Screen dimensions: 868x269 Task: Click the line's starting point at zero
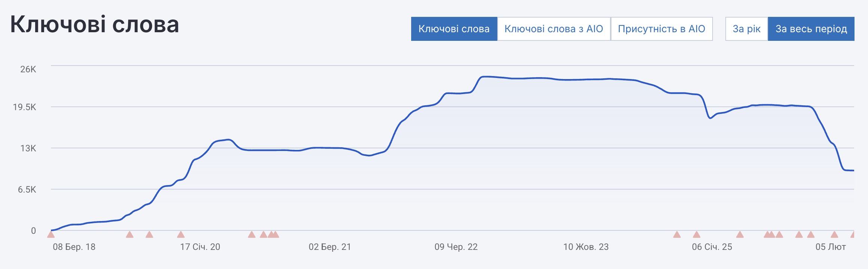coord(52,230)
